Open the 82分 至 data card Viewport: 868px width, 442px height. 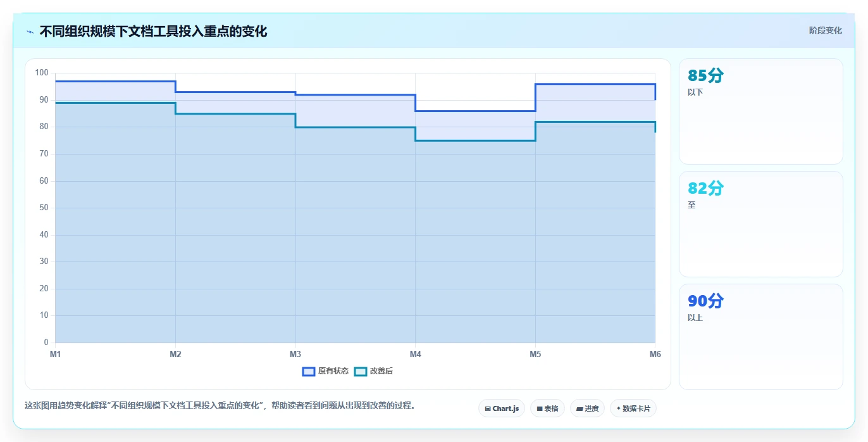[761, 224]
